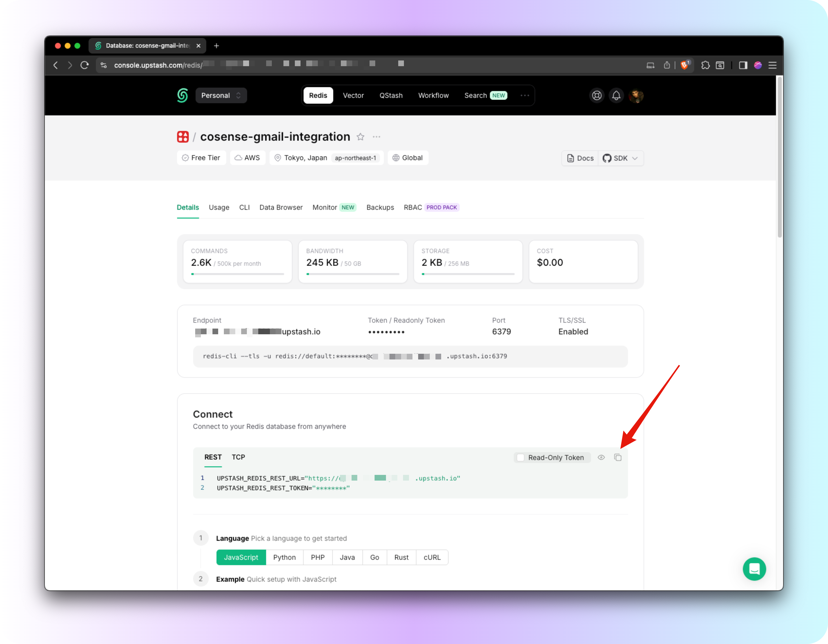Image resolution: width=828 pixels, height=644 pixels.
Task: Go back in browser history
Action: (x=56, y=65)
